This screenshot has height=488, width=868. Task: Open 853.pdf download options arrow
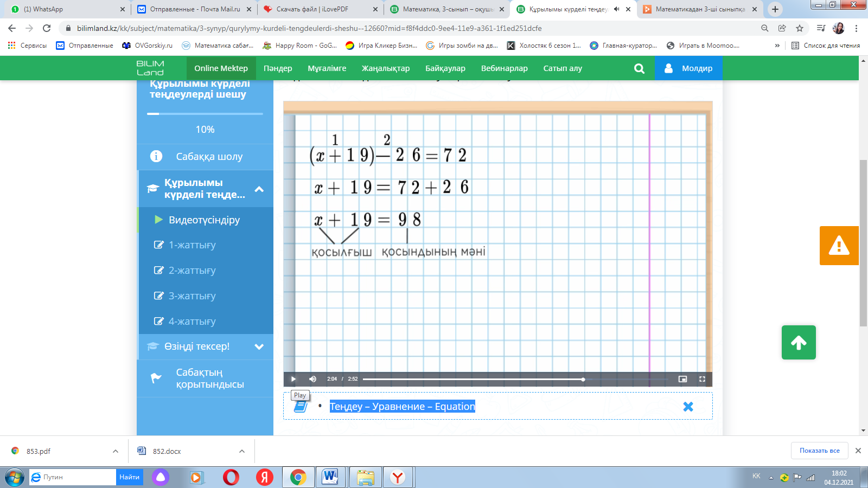[116, 451]
